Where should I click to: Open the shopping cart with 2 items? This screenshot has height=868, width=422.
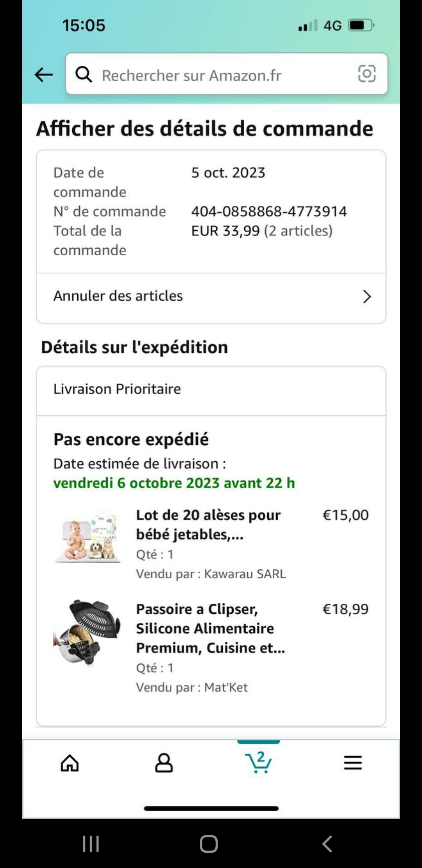pyautogui.click(x=258, y=762)
